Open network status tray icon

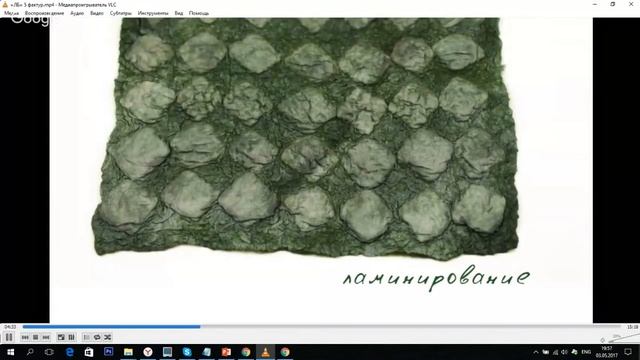coord(555,352)
